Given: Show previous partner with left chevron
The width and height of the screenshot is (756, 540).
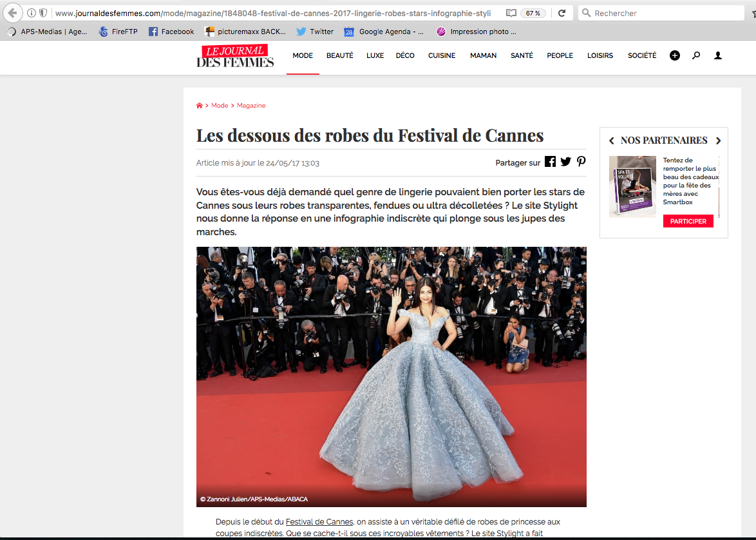Looking at the screenshot, I should tap(611, 140).
